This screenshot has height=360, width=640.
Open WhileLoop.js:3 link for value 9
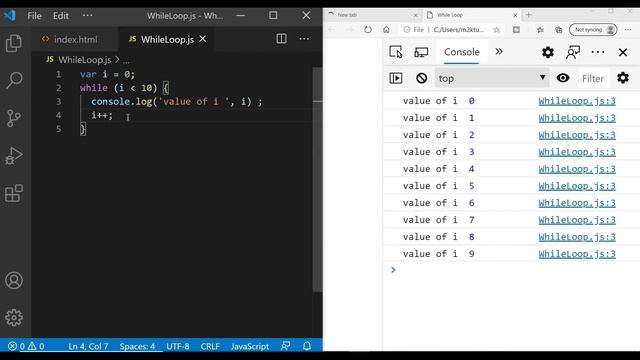(x=577, y=254)
